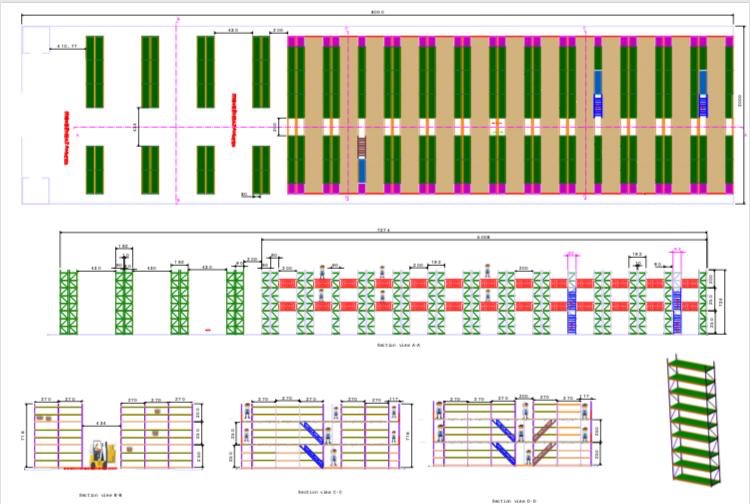Click the 'Section view D-D' caption

tap(513, 499)
